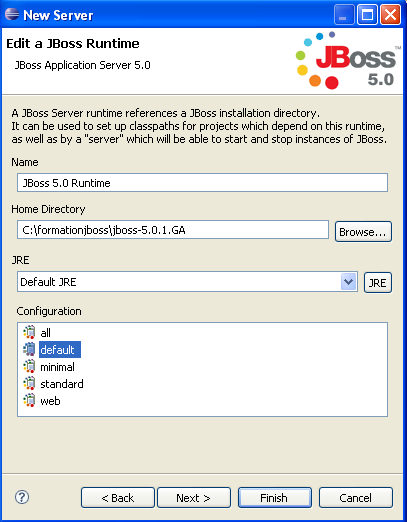The width and height of the screenshot is (407, 522).
Task: Click the Browse... button
Action: [x=363, y=232]
